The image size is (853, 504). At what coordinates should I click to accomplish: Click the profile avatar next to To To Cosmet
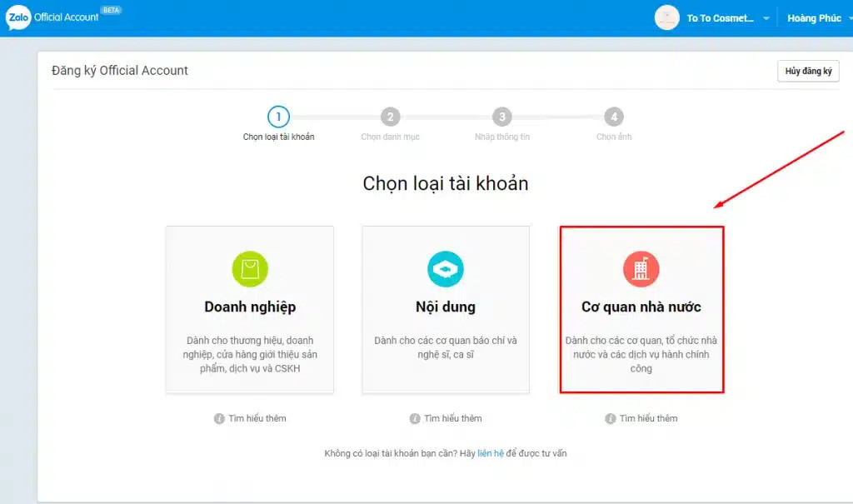tap(666, 17)
